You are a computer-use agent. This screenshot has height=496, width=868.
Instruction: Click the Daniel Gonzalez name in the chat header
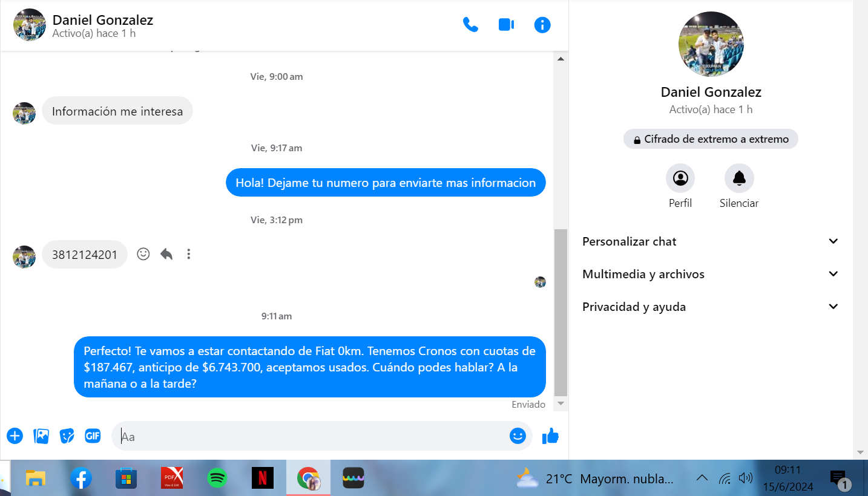click(x=103, y=20)
